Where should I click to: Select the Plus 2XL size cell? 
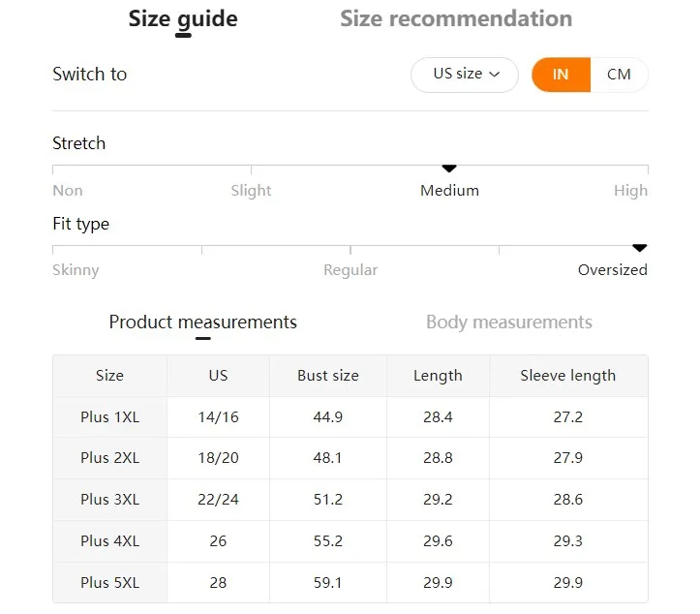tap(109, 458)
